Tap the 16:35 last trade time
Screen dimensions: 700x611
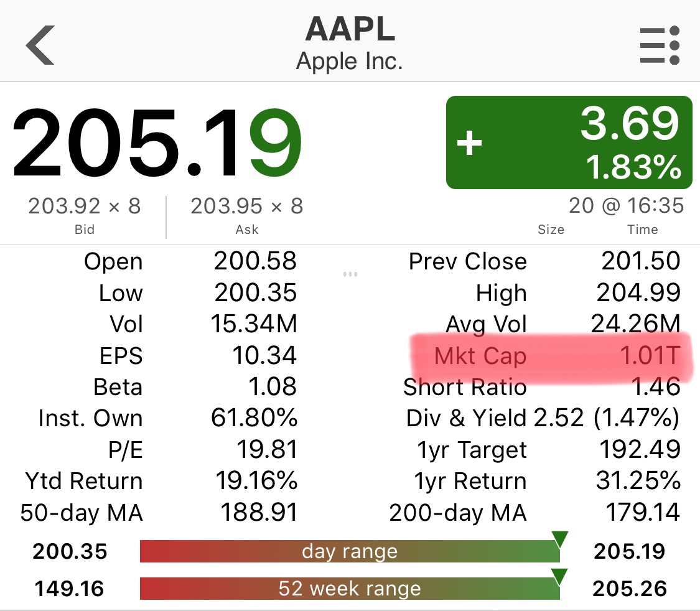pyautogui.click(x=655, y=206)
